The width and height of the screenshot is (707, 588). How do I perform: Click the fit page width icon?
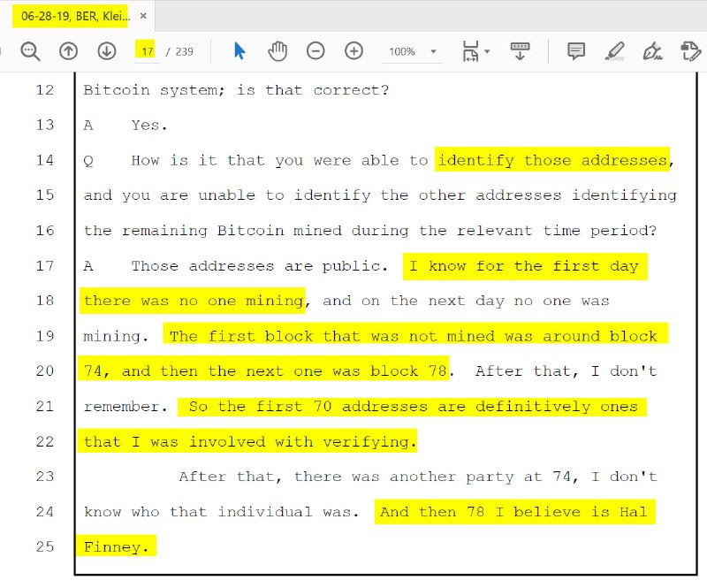coord(470,51)
